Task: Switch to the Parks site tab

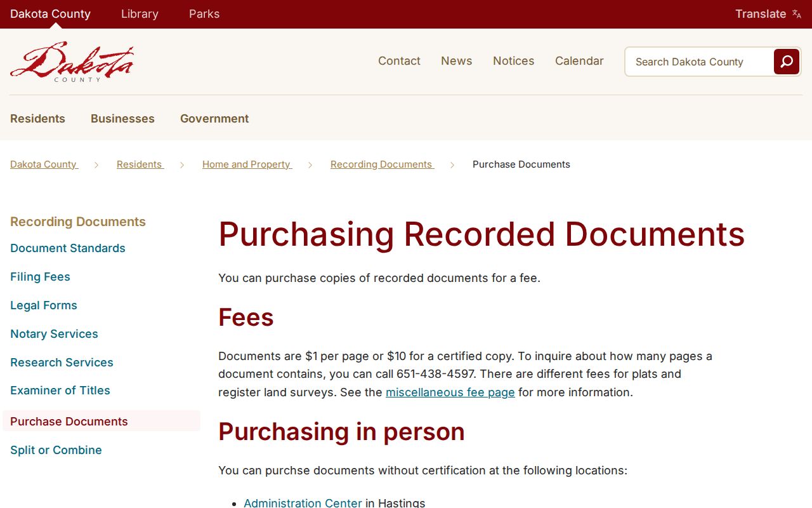Action: click(x=204, y=14)
